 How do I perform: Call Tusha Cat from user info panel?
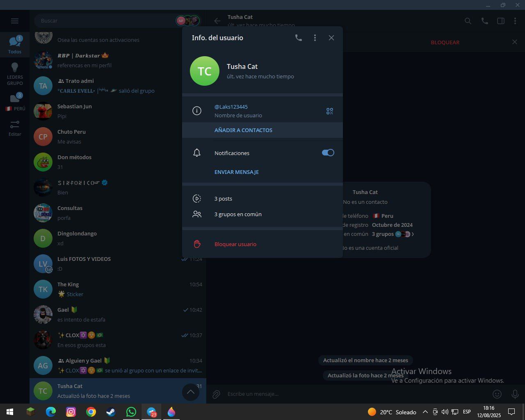point(299,38)
